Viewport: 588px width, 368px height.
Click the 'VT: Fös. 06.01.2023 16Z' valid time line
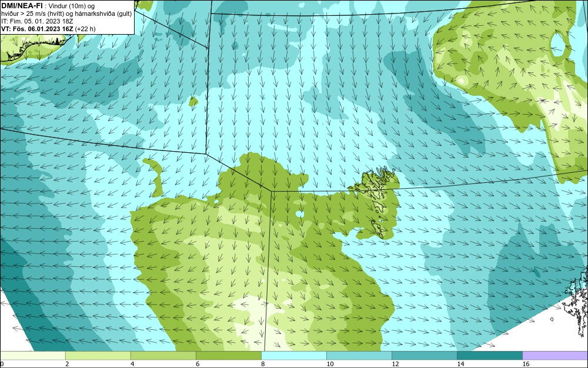pos(48,29)
